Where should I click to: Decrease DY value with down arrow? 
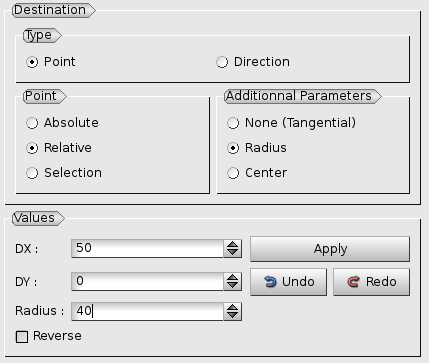click(232, 286)
